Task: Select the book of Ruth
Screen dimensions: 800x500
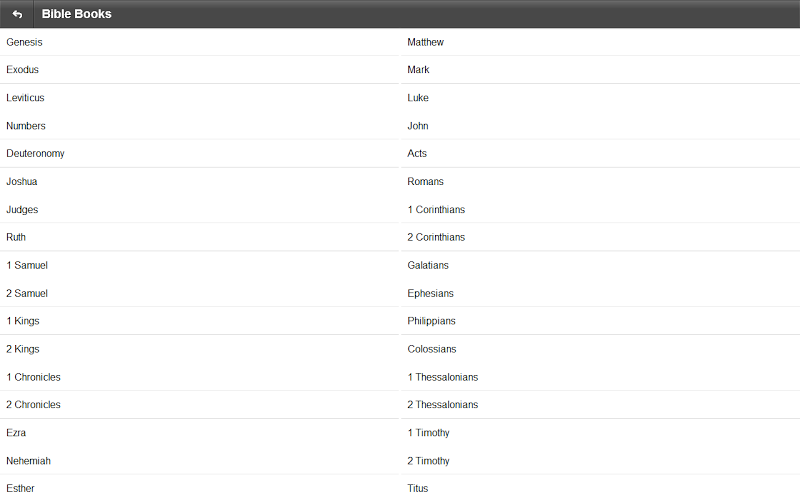Action: (x=16, y=238)
